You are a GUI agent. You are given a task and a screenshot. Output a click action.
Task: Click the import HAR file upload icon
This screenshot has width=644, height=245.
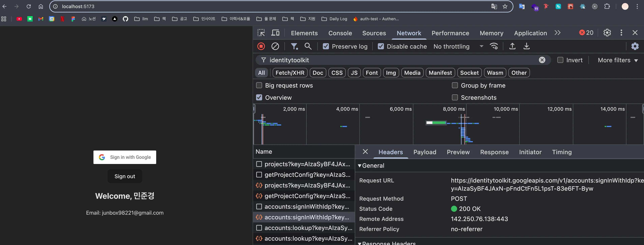[512, 46]
